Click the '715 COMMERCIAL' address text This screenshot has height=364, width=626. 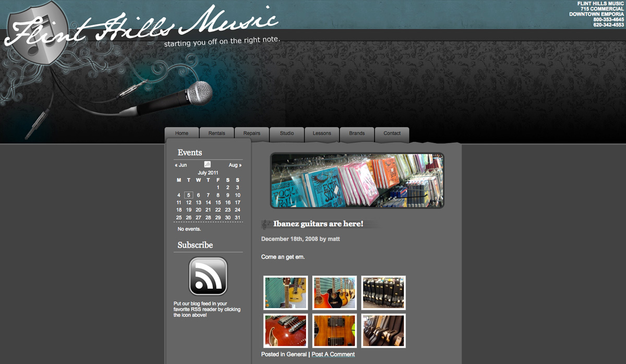tap(602, 9)
